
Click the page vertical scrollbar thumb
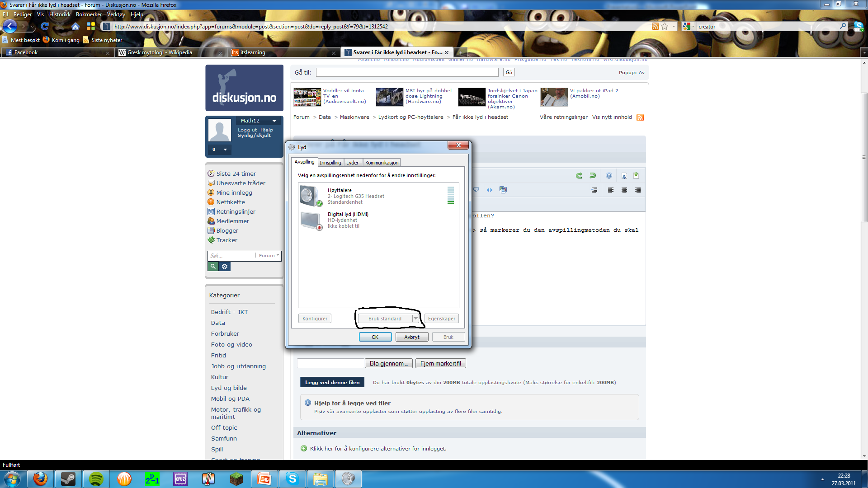864,157
